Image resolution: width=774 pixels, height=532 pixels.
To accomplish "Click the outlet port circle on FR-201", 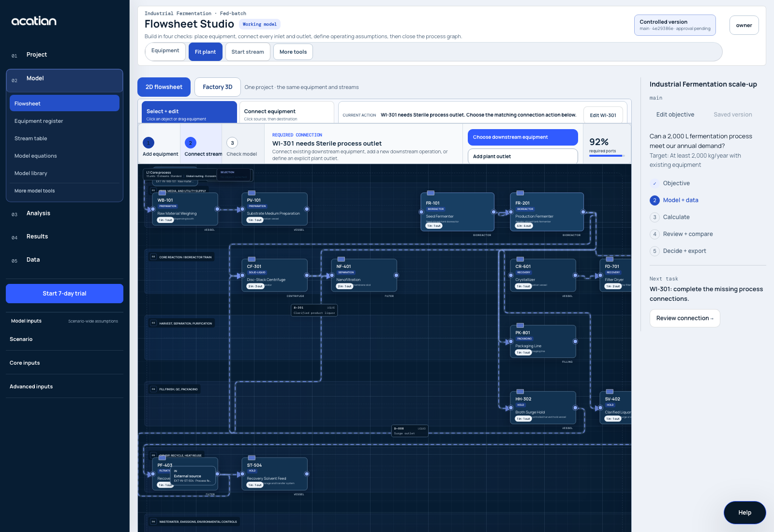I will click(x=583, y=212).
